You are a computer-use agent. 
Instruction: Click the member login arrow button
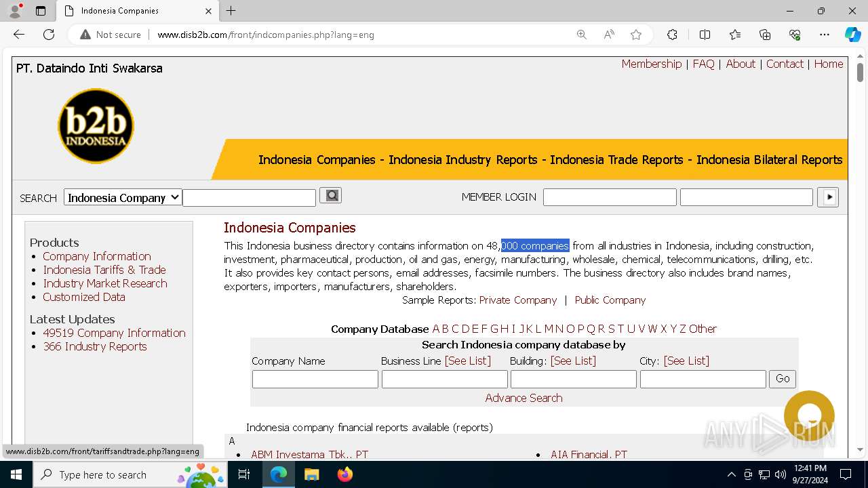[828, 197]
